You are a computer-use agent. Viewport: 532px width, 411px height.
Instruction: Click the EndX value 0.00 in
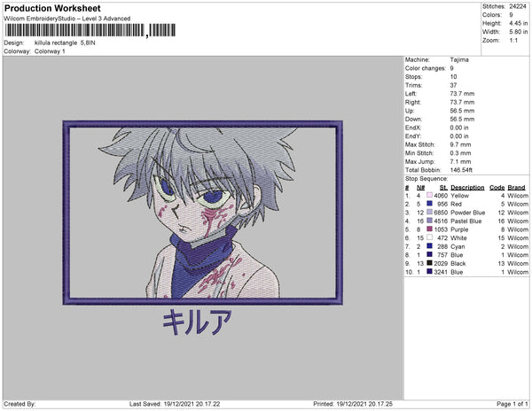[x=459, y=128]
